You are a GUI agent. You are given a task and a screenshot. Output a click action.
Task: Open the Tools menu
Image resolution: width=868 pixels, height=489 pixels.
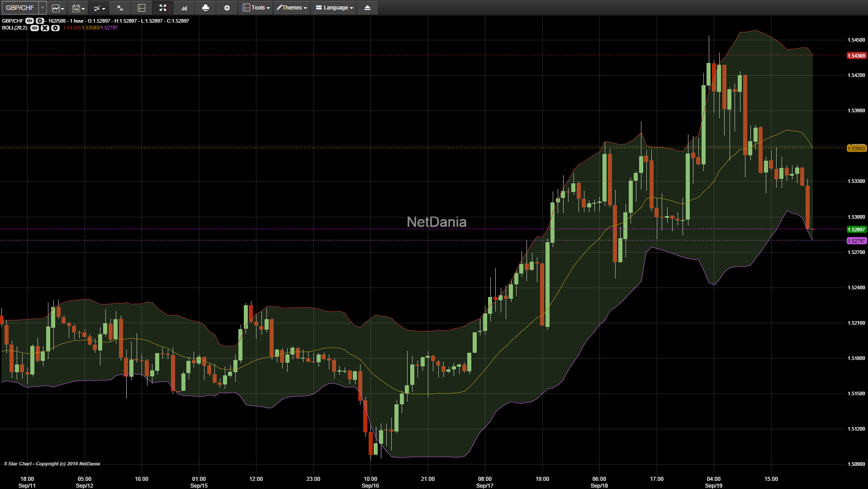(x=256, y=8)
